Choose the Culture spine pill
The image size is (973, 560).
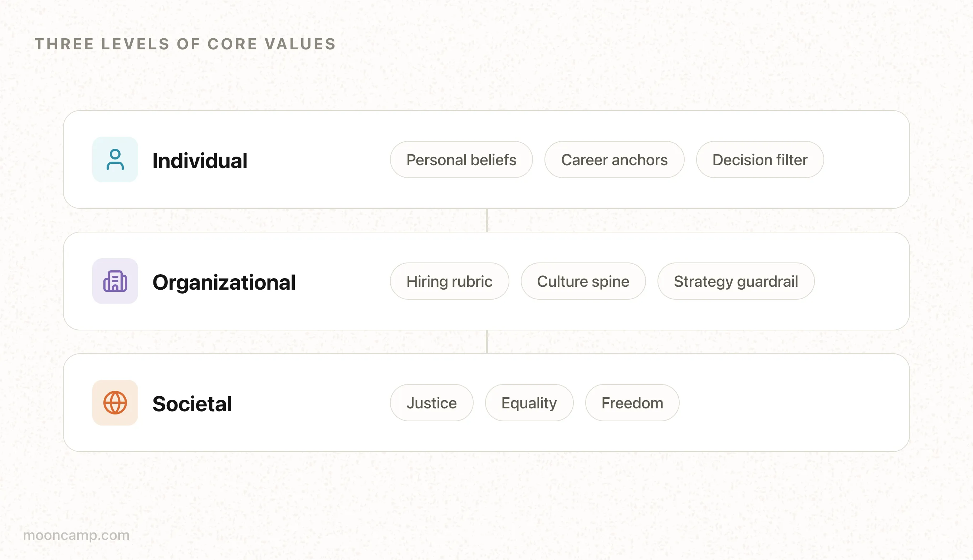pyautogui.click(x=583, y=281)
